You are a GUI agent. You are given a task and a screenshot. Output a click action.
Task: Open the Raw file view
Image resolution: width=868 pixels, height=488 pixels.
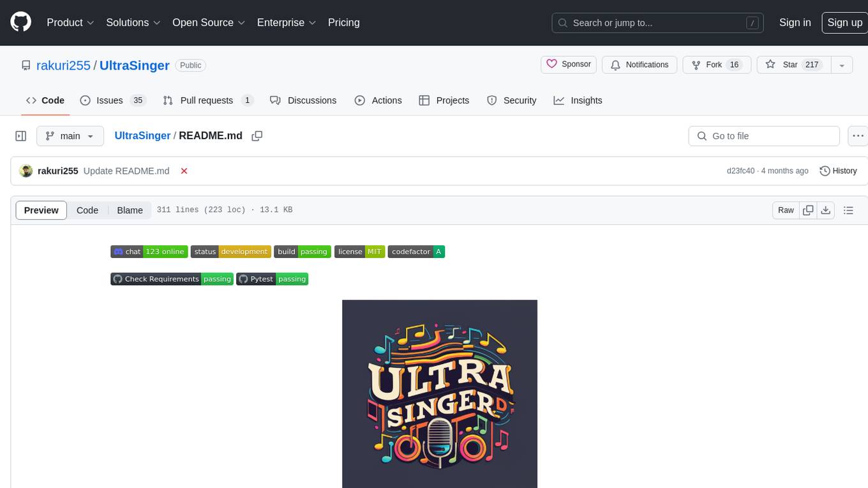tap(786, 210)
